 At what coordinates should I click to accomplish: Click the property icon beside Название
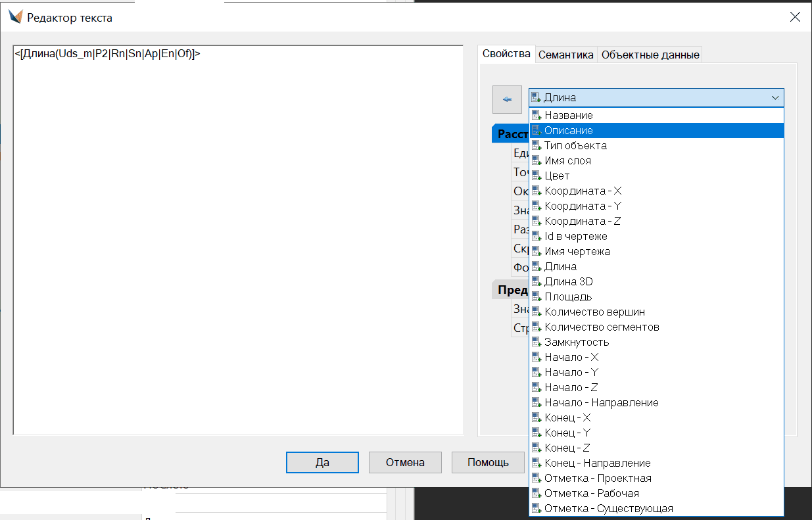coord(537,115)
